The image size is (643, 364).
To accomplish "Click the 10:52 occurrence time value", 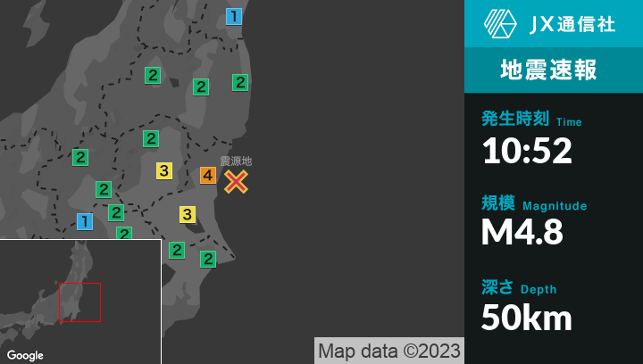I will (x=527, y=151).
